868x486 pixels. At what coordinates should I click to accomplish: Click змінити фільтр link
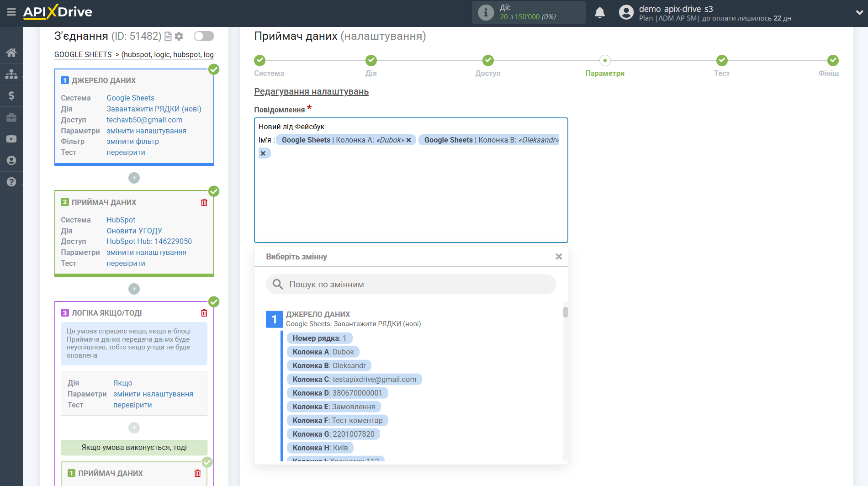click(132, 141)
